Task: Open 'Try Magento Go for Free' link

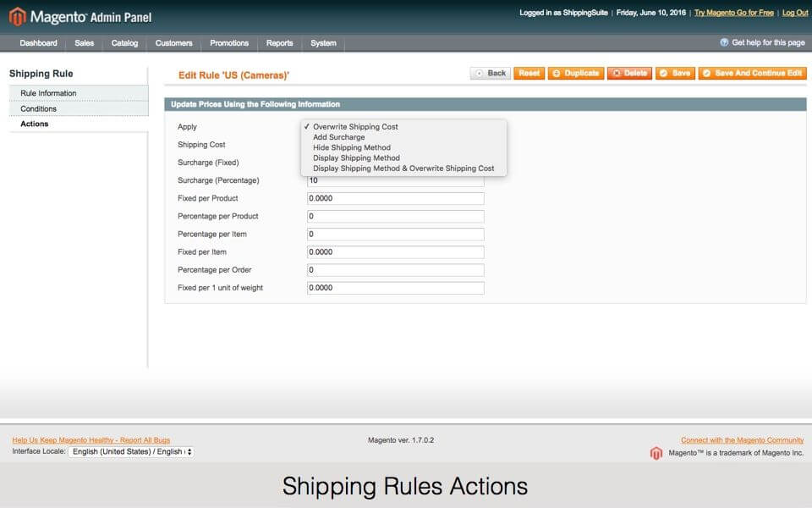Action: (734, 13)
